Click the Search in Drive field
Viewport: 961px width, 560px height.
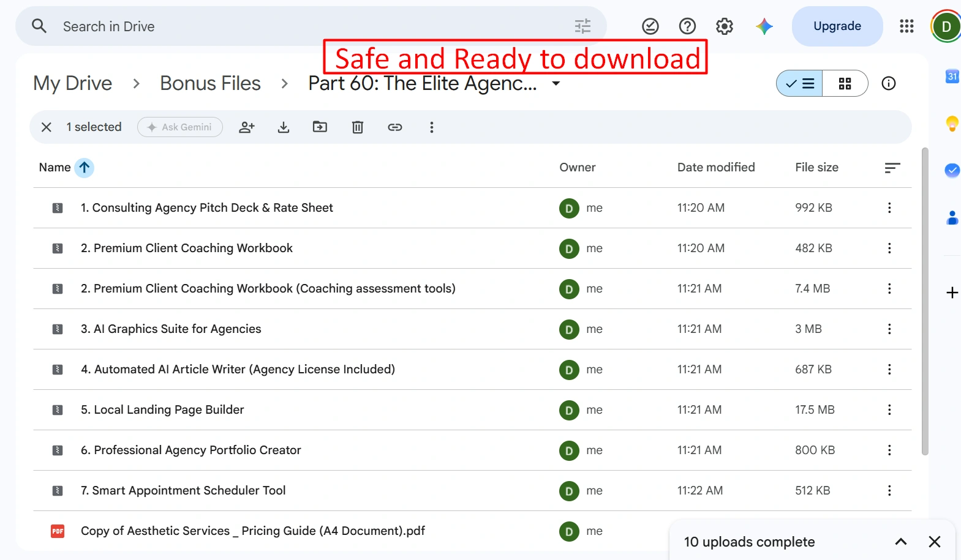coord(311,26)
